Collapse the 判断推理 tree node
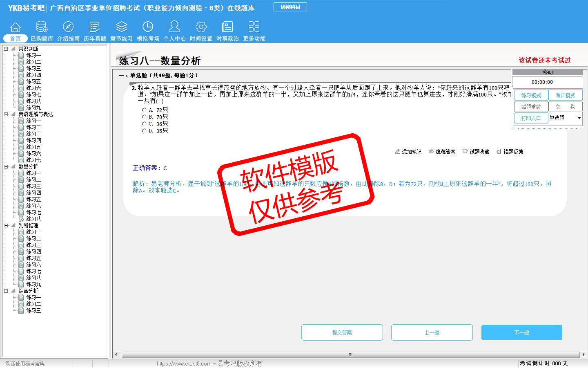588x368 pixels. [6, 225]
